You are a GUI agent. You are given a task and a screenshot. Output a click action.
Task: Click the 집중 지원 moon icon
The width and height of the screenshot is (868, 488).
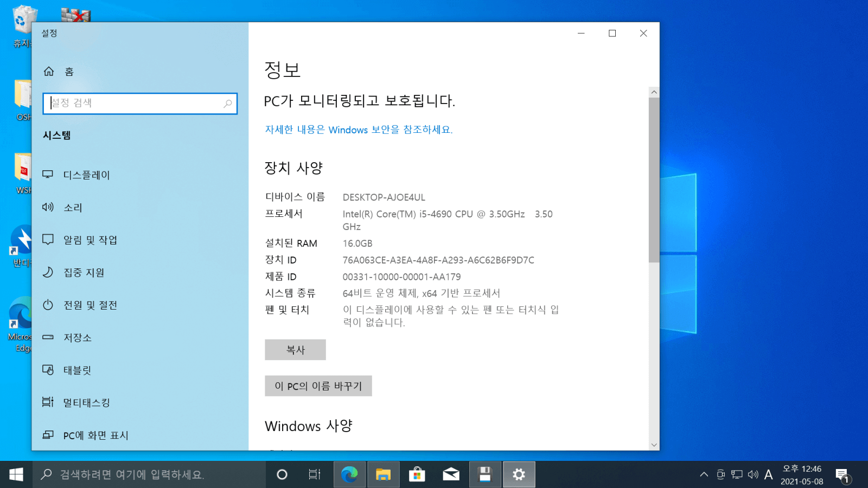[48, 272]
